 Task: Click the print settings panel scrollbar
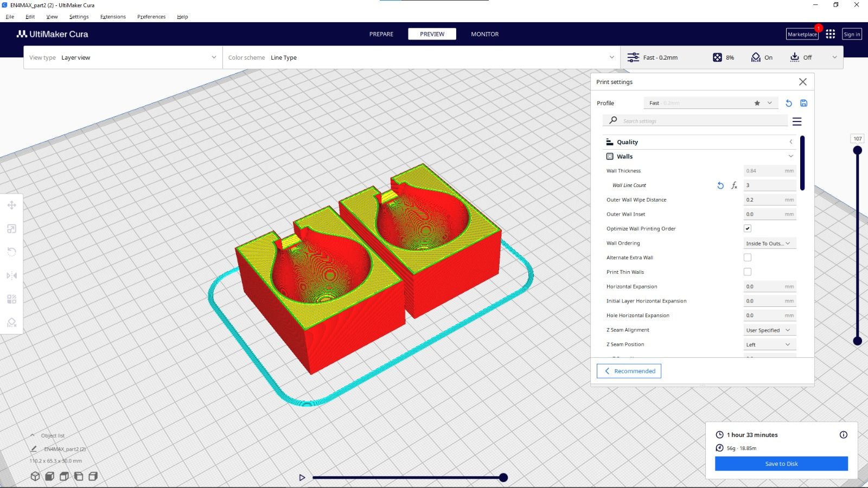click(802, 163)
